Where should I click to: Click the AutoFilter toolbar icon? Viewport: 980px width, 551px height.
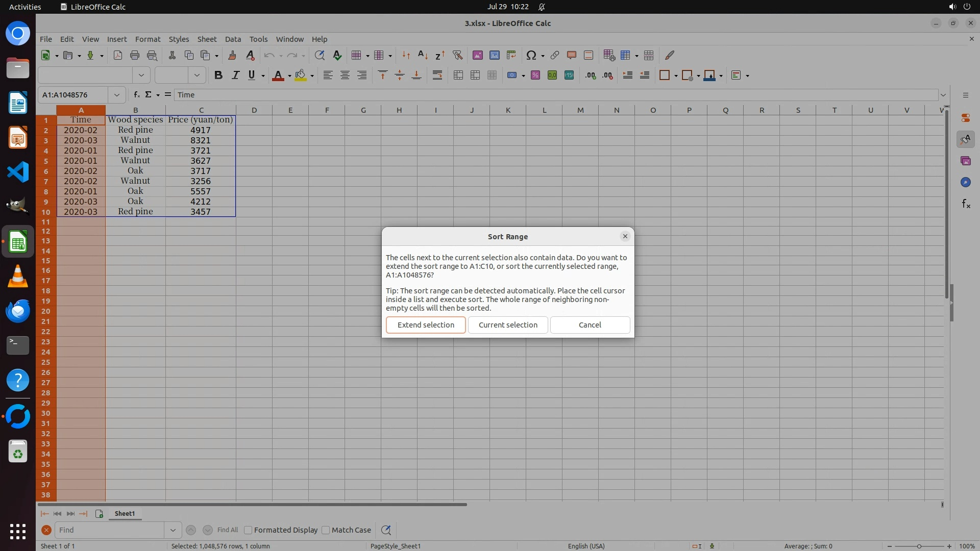(x=457, y=55)
